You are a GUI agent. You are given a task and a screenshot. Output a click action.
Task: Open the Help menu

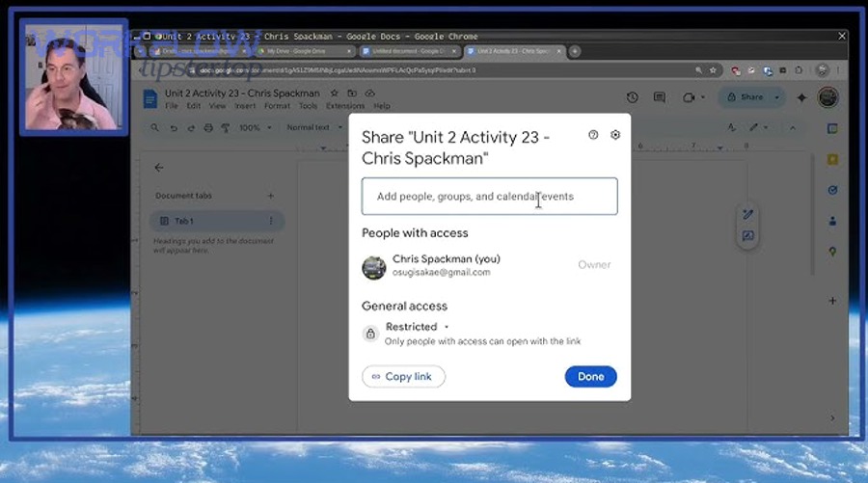tap(381, 106)
